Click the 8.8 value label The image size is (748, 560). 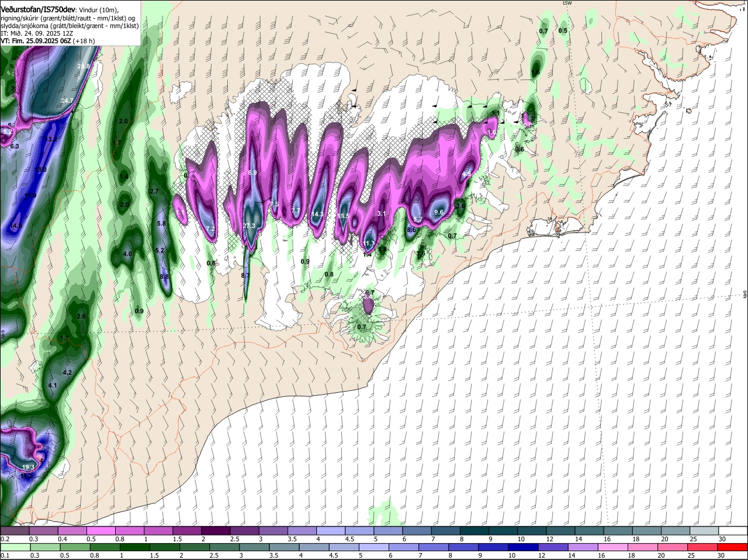tap(164, 276)
